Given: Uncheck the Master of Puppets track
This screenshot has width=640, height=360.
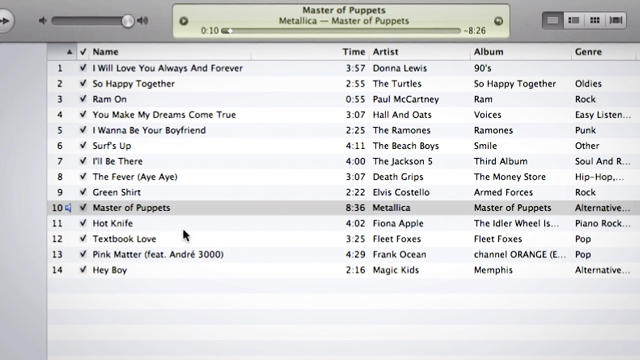Looking at the screenshot, I should coord(83,207).
